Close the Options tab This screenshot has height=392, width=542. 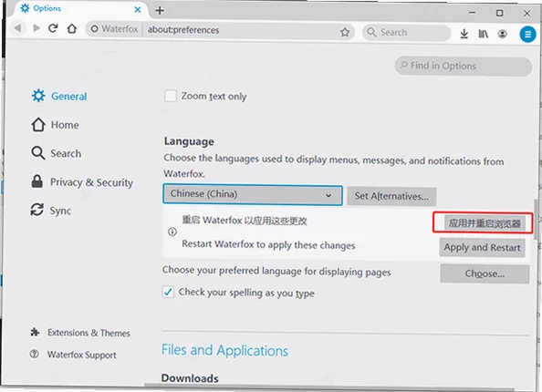click(138, 10)
